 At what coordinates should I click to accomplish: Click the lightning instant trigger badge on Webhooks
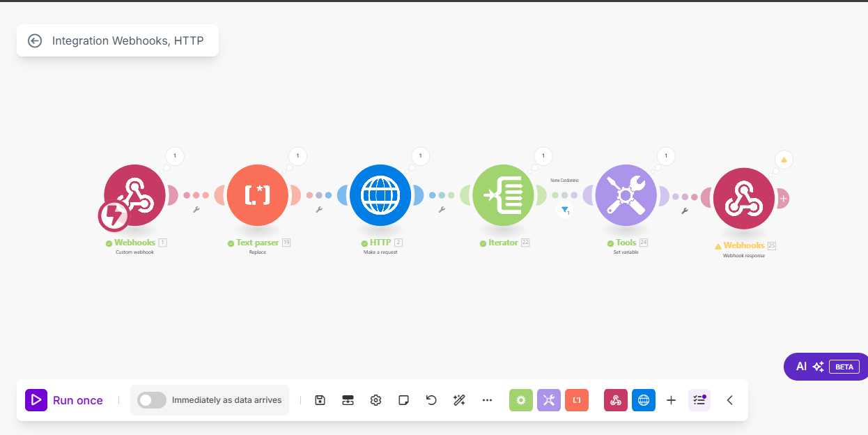(x=114, y=216)
